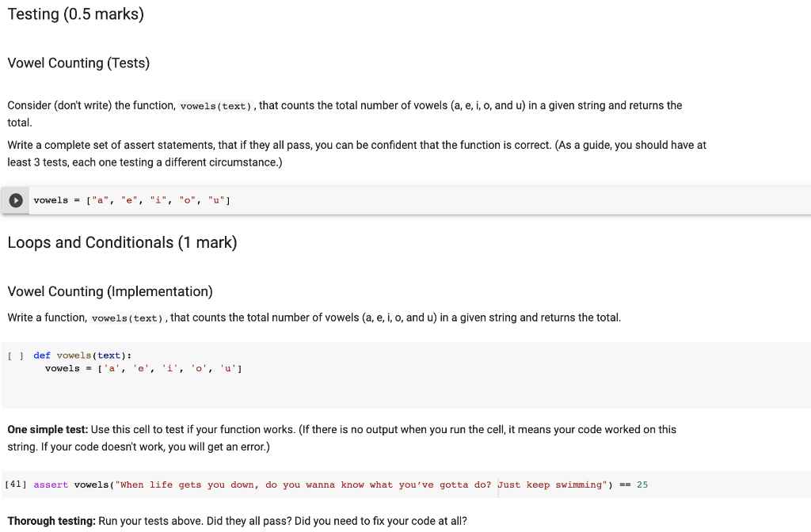
Task: Select the word assert in the test cell
Action: point(51,484)
